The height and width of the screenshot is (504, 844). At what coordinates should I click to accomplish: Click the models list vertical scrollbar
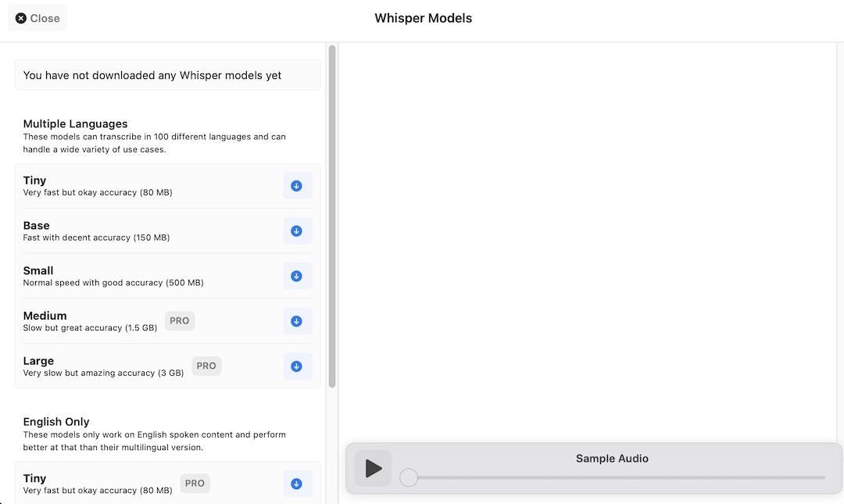[332, 216]
